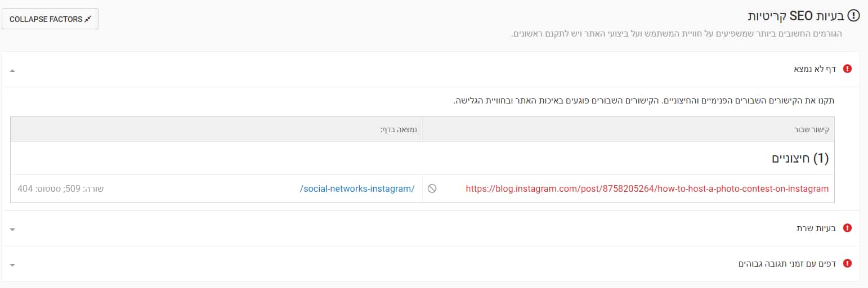Click the red error icon next to דף לא נמצא

point(847,69)
